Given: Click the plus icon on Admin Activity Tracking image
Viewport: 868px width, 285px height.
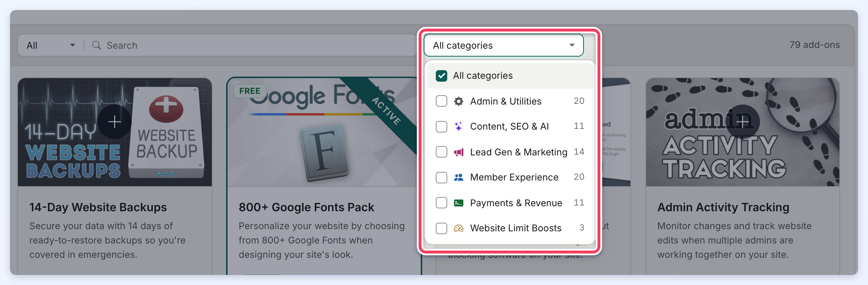Looking at the screenshot, I should pyautogui.click(x=743, y=122).
